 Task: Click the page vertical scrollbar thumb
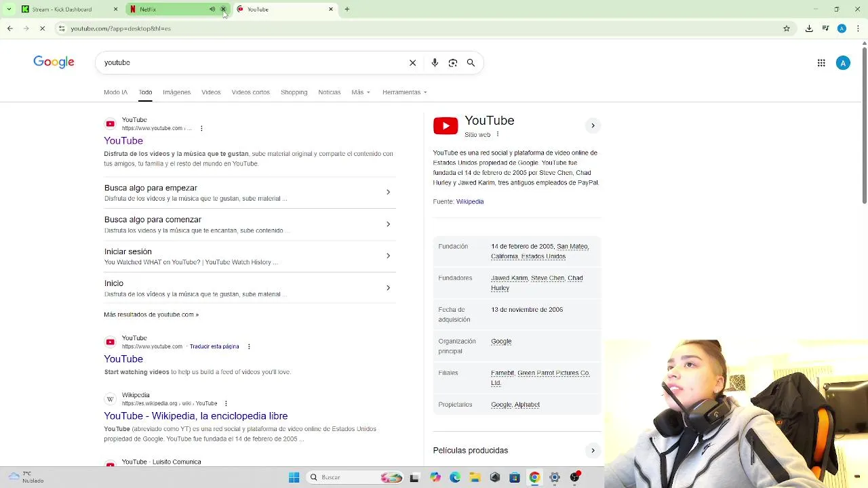click(x=864, y=125)
